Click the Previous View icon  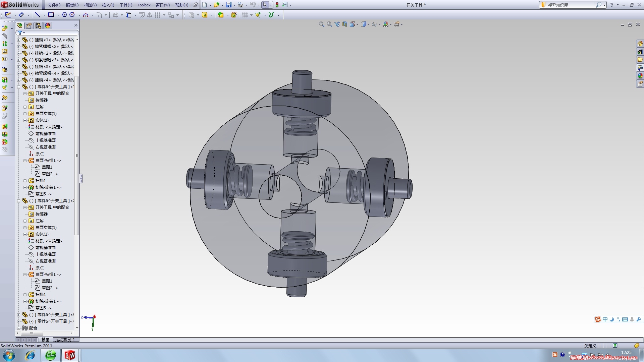tap(337, 24)
